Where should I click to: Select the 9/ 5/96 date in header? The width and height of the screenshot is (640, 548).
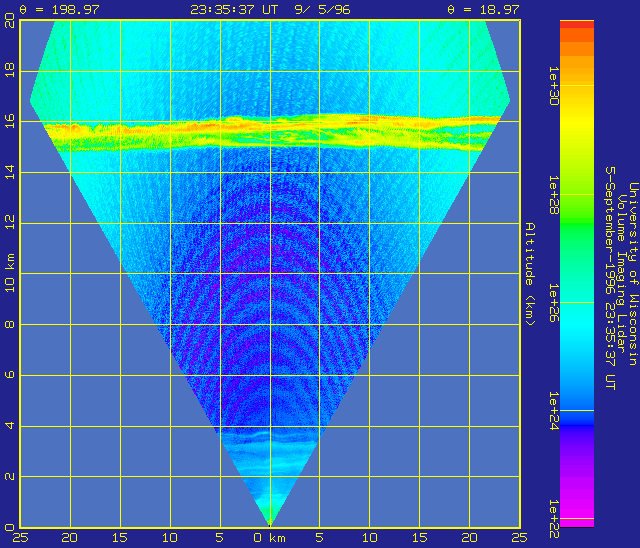coord(322,9)
